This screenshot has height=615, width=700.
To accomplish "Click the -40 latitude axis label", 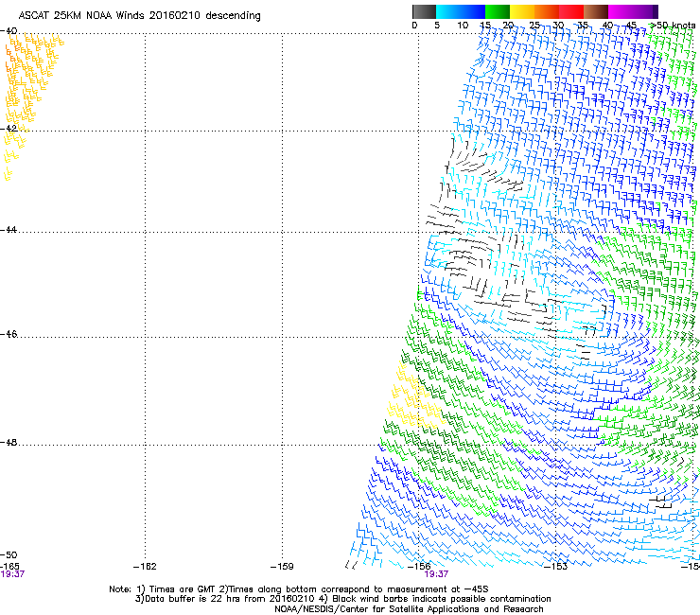I will tap(9, 31).
